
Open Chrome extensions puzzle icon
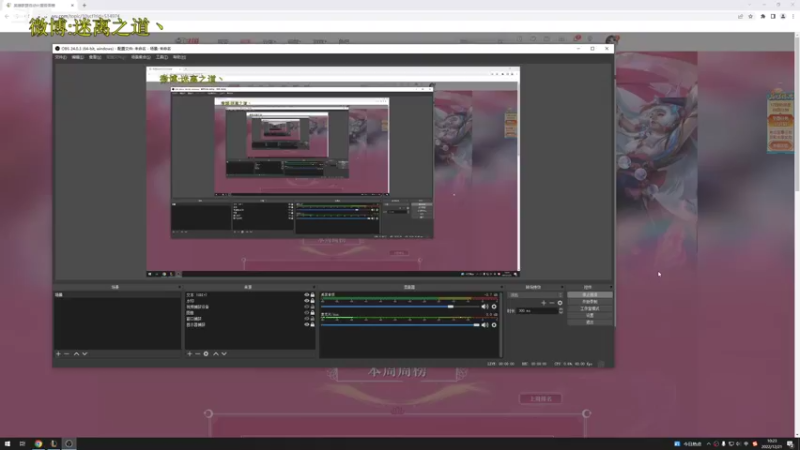tap(763, 16)
